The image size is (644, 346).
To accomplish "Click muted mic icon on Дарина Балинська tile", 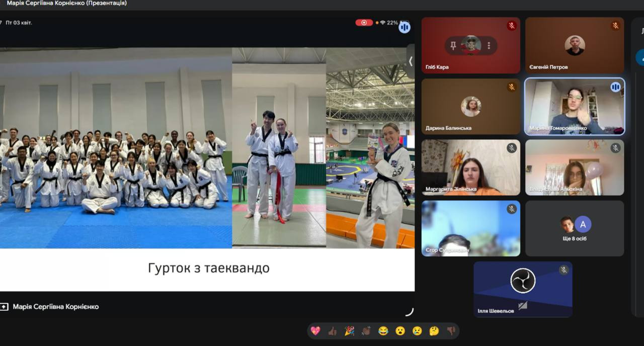I will (512, 87).
